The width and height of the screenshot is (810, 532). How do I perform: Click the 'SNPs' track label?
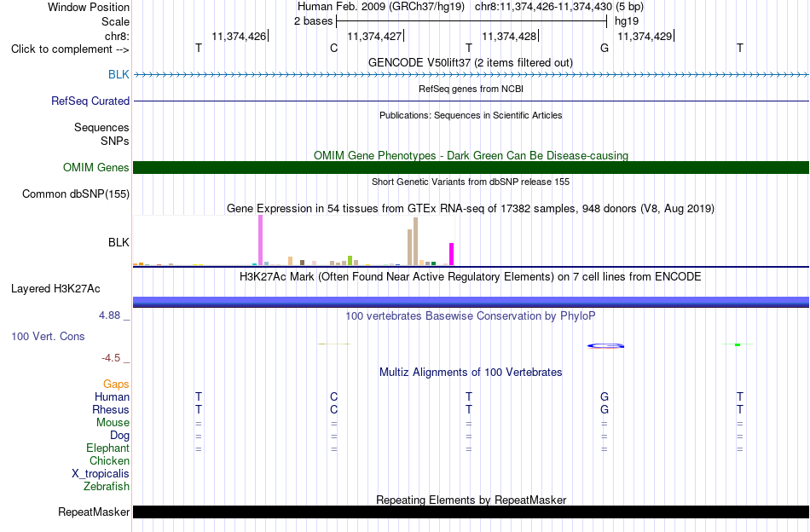pos(115,141)
